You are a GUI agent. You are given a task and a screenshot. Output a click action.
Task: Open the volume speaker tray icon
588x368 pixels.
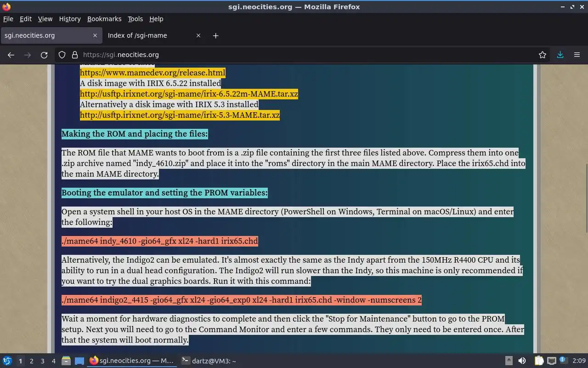(x=522, y=361)
